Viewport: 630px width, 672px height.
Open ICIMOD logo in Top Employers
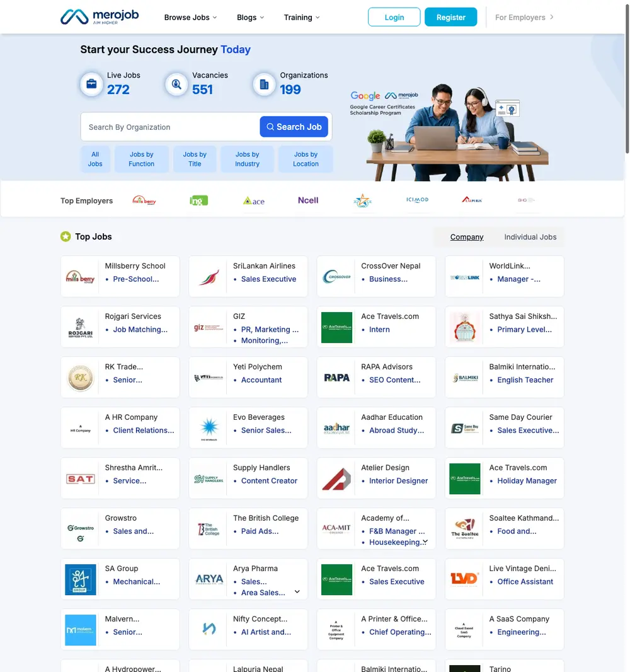tap(417, 200)
